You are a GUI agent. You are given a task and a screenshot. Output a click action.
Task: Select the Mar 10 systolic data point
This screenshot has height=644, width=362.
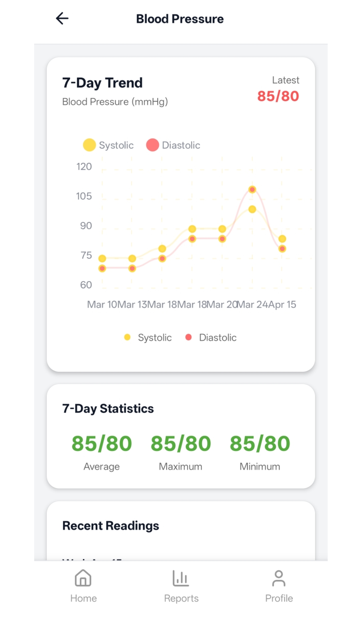click(x=102, y=258)
